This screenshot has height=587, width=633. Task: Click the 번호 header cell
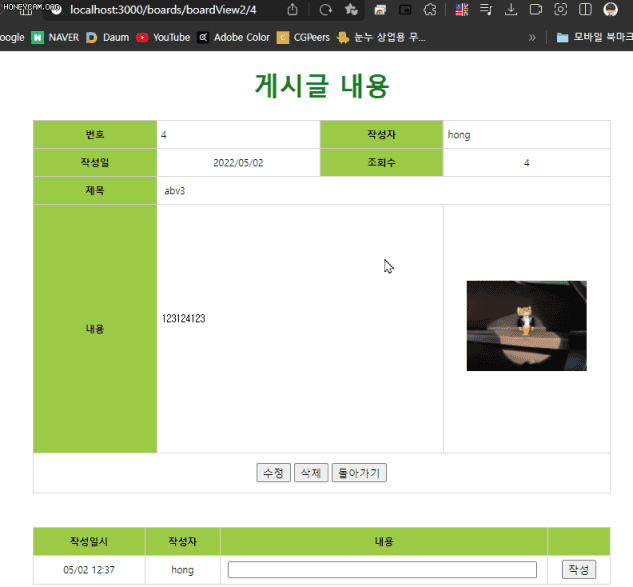pyautogui.click(x=95, y=134)
